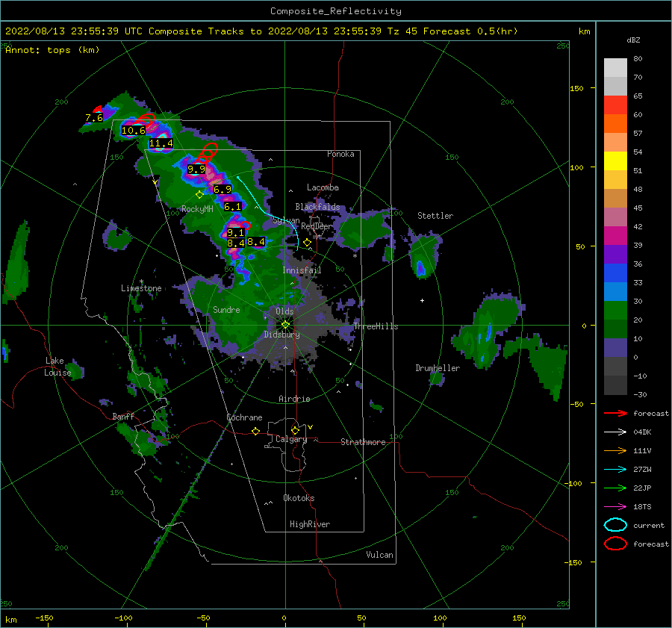Click the 6.1 storm top label

coord(233,206)
